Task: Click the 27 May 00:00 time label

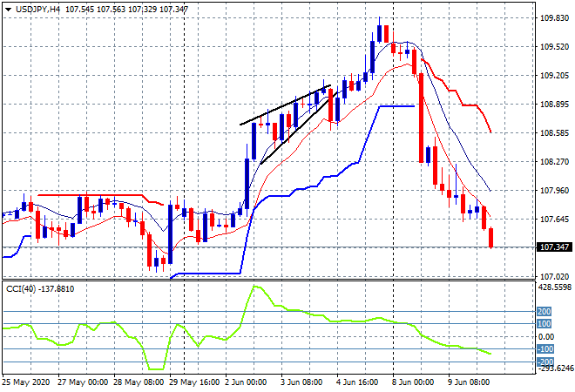Action: pos(83,382)
